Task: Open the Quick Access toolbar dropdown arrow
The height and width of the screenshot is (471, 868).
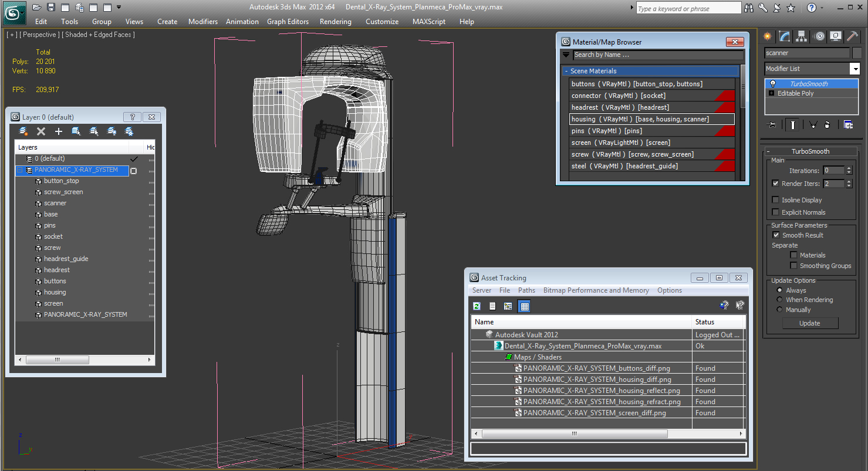Action: pyautogui.click(x=119, y=7)
